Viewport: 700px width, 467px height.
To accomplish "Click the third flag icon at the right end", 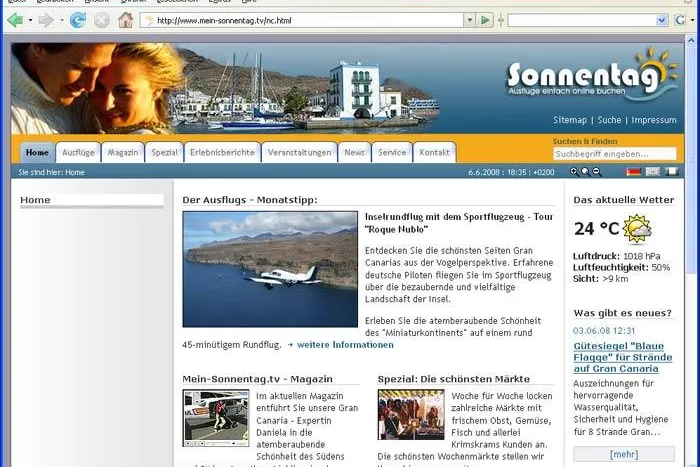I will [x=672, y=172].
